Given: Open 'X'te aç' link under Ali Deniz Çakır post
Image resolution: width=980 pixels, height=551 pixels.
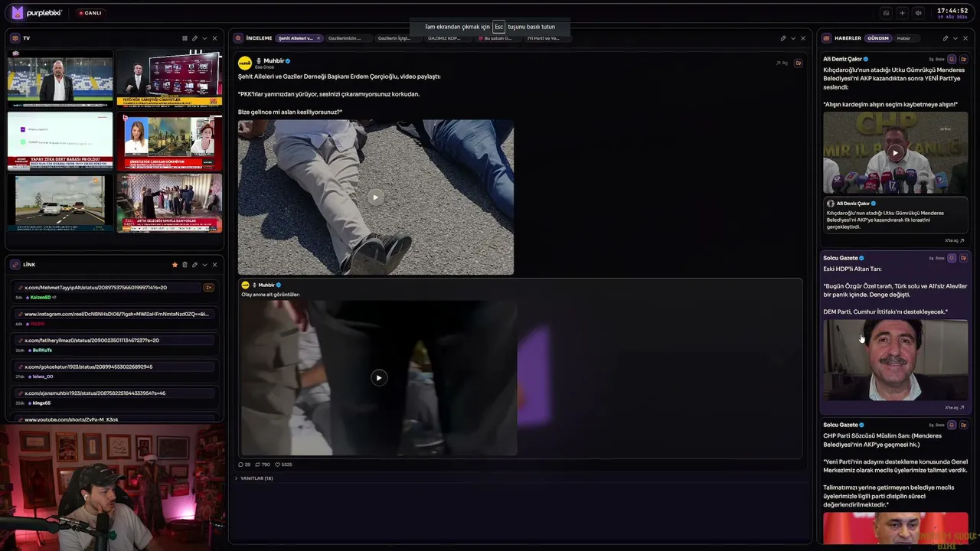Looking at the screenshot, I should pos(955,240).
